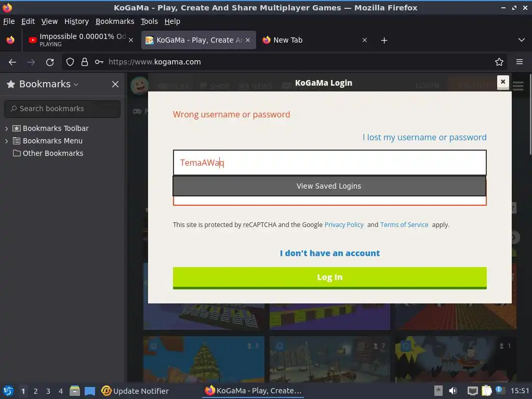
Task: Open the saved password key icon
Action: tap(99, 62)
